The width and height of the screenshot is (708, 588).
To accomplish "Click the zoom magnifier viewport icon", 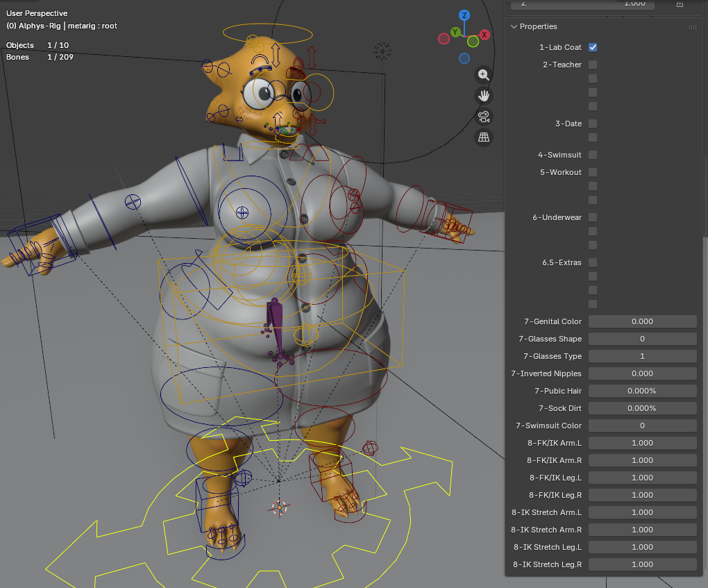I will (484, 75).
